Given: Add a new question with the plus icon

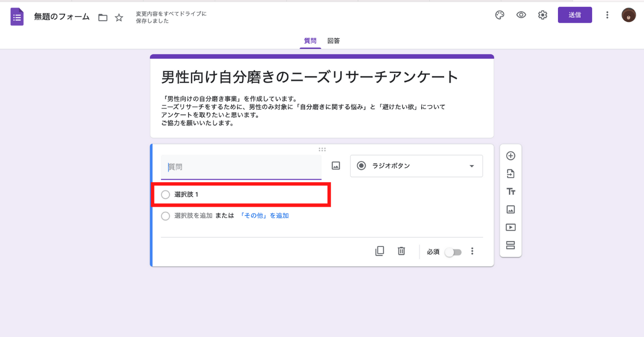Looking at the screenshot, I should [x=511, y=155].
